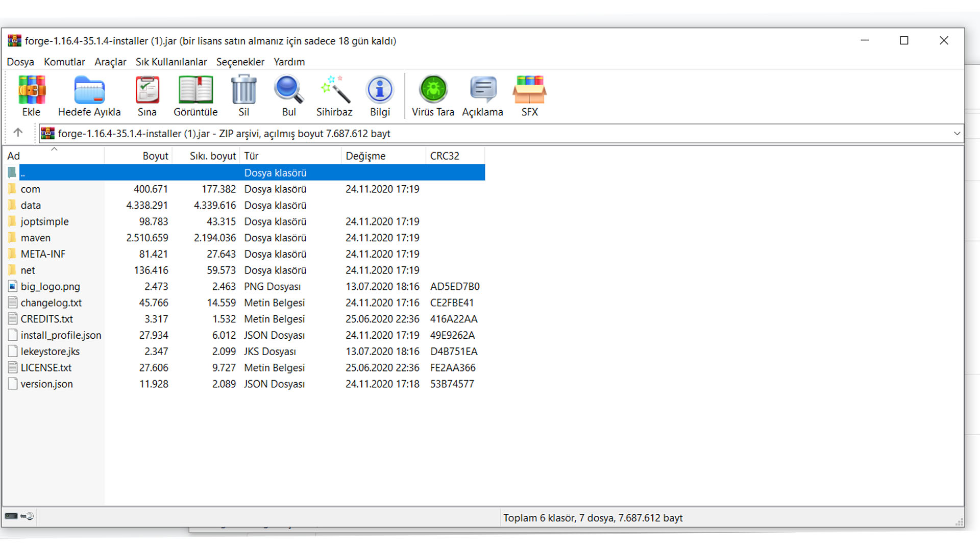
Task: Click the joptsimple size 98.783
Action: [154, 221]
